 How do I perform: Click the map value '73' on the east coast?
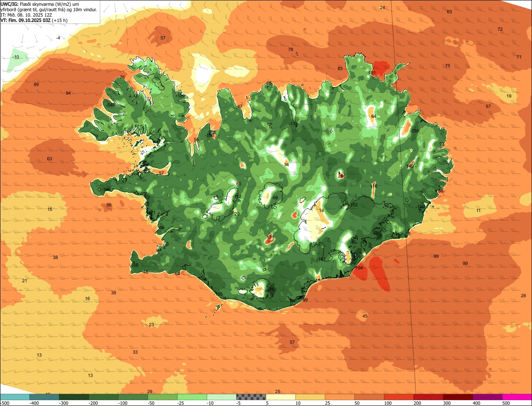442,144
